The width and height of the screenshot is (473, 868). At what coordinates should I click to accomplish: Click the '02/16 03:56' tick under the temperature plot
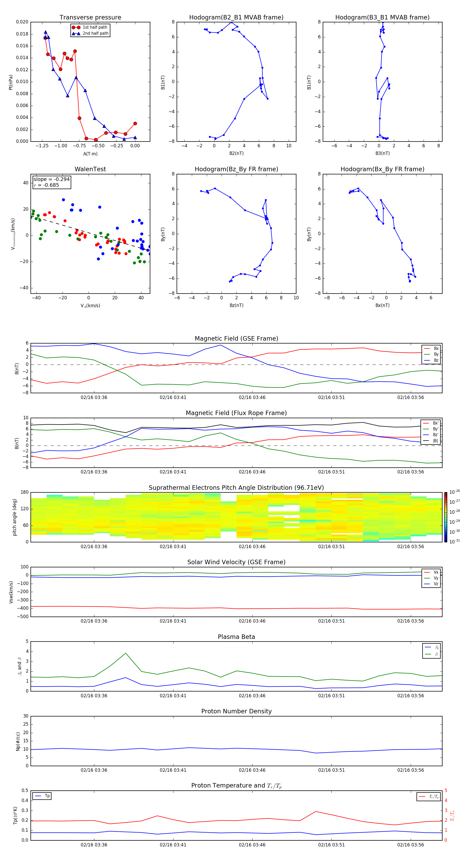pos(411,845)
